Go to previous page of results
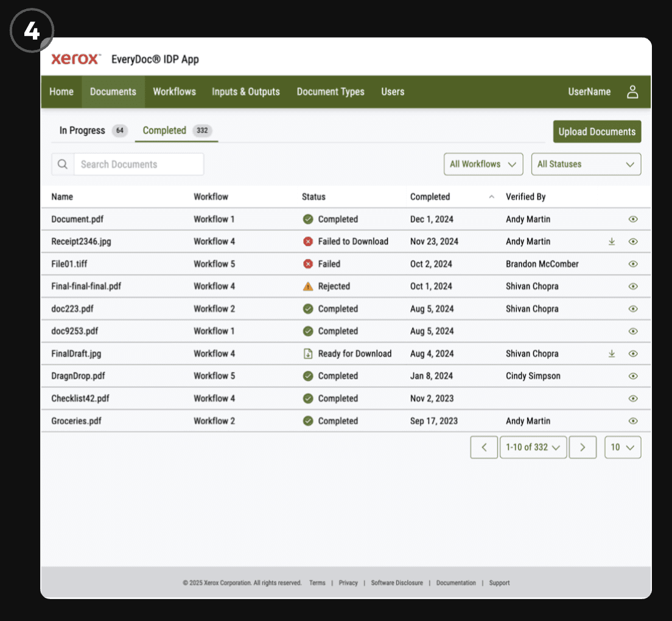 click(x=484, y=447)
